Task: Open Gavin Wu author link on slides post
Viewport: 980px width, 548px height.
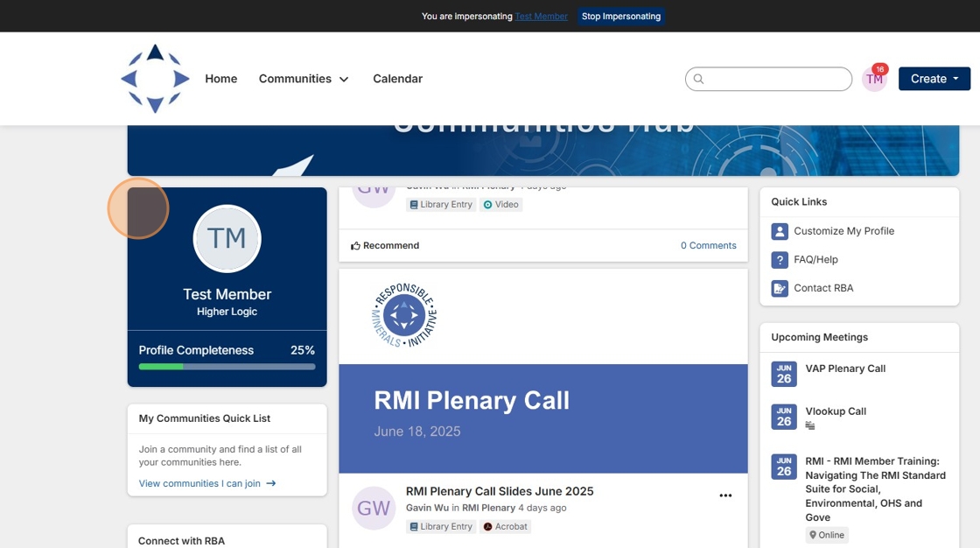Action: click(x=427, y=508)
